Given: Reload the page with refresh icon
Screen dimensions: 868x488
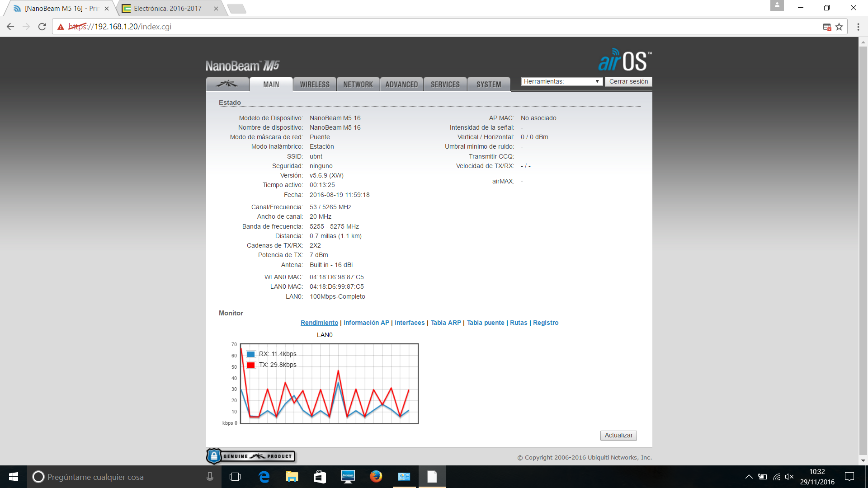Looking at the screenshot, I should pos(42,27).
